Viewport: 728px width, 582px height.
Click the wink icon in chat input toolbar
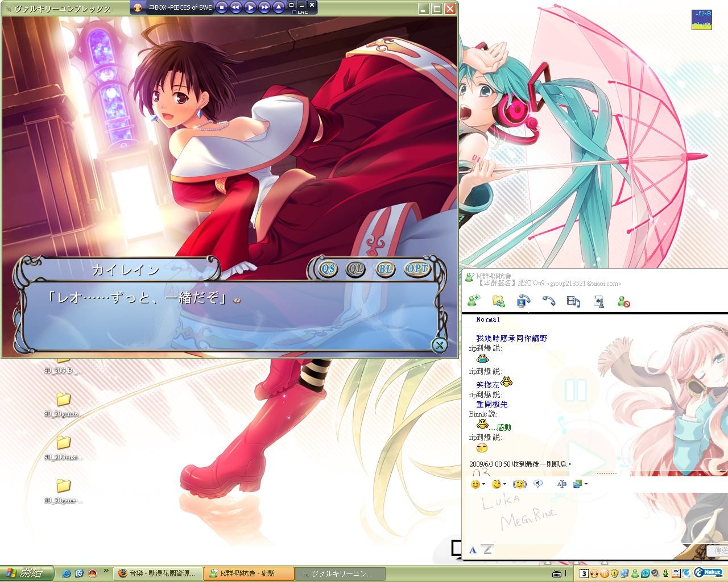click(x=497, y=484)
